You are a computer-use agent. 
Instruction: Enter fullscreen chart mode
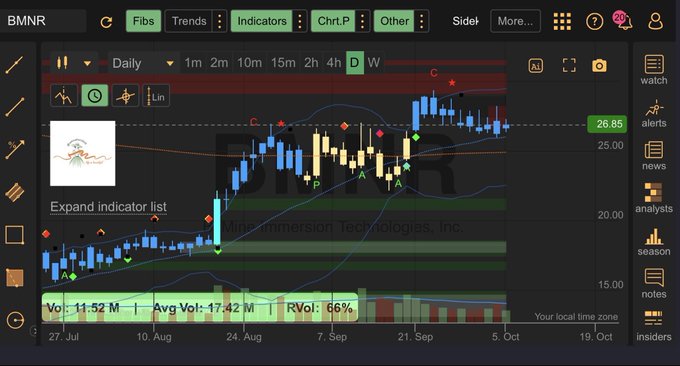(x=569, y=66)
